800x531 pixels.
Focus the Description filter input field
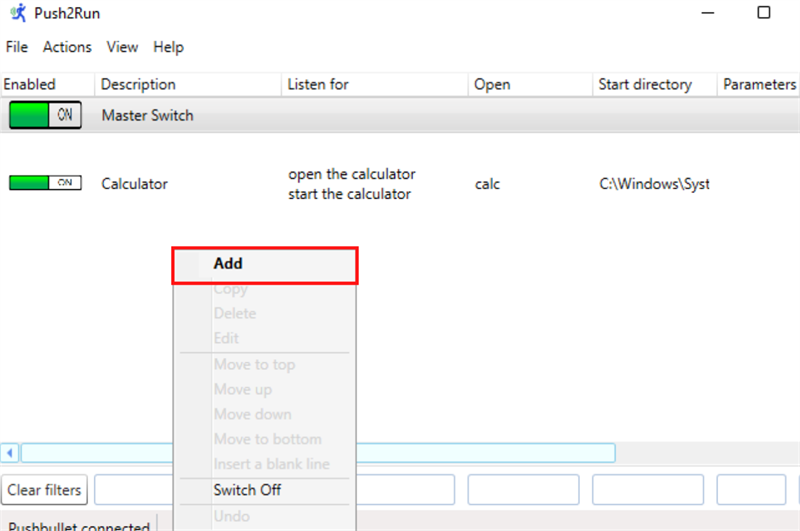point(134,490)
